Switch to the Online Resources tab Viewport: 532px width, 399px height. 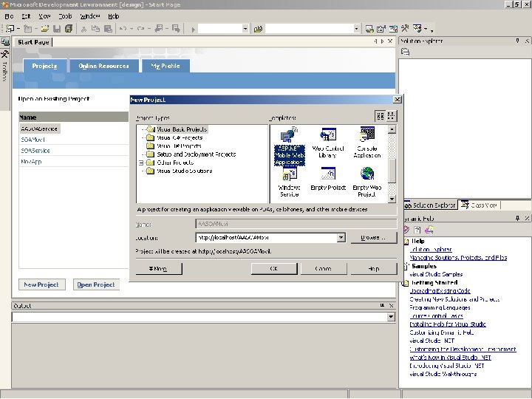click(x=104, y=66)
